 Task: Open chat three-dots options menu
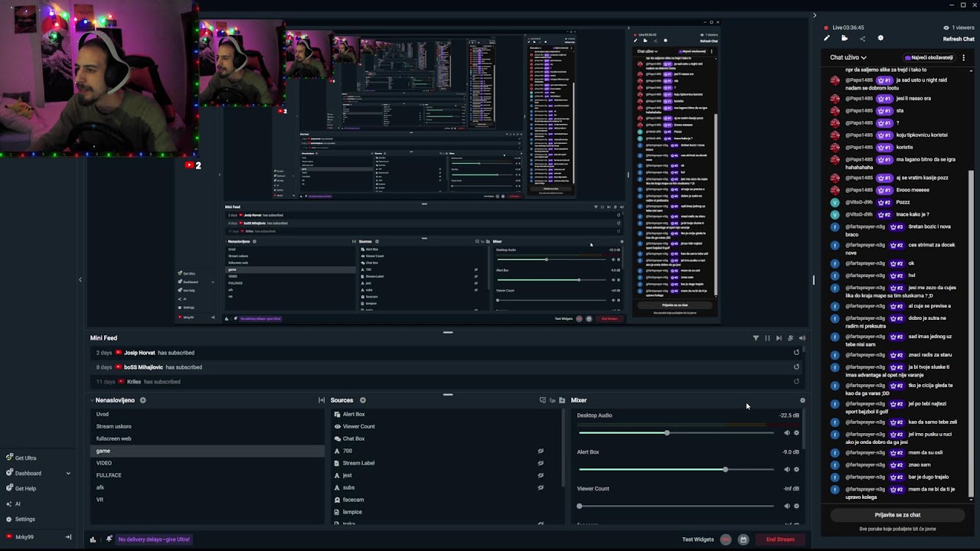click(x=964, y=57)
